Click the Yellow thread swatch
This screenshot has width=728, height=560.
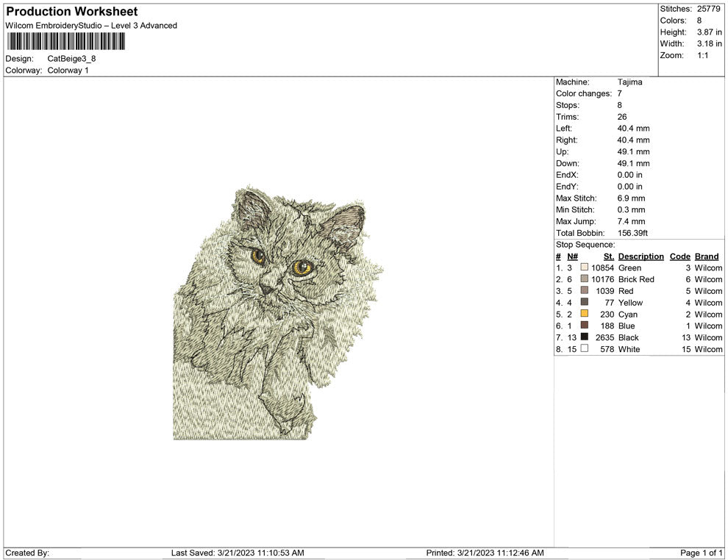click(585, 303)
